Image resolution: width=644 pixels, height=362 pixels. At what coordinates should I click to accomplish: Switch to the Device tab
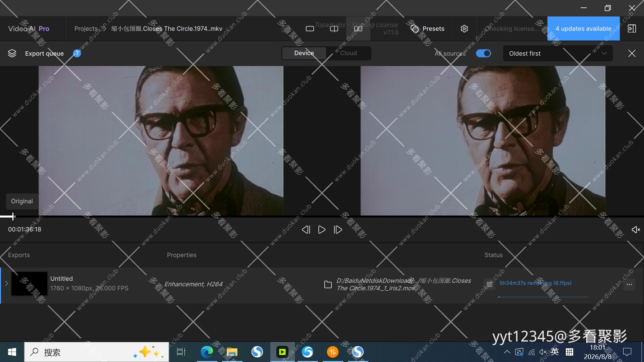click(304, 53)
